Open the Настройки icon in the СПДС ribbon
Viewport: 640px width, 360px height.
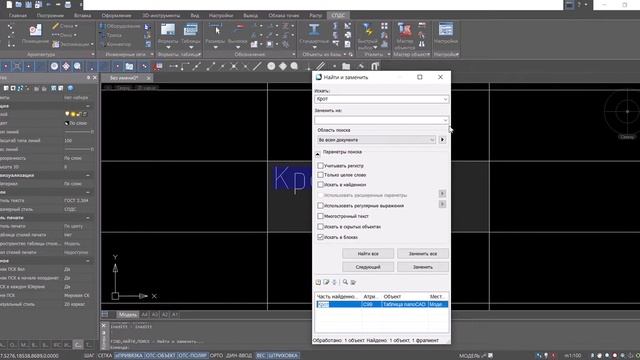click(x=446, y=29)
